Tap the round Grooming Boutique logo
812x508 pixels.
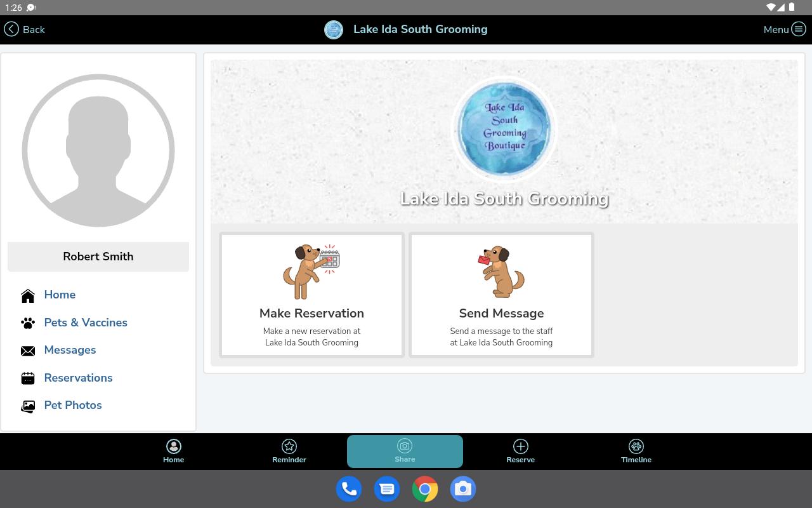pyautogui.click(x=505, y=129)
